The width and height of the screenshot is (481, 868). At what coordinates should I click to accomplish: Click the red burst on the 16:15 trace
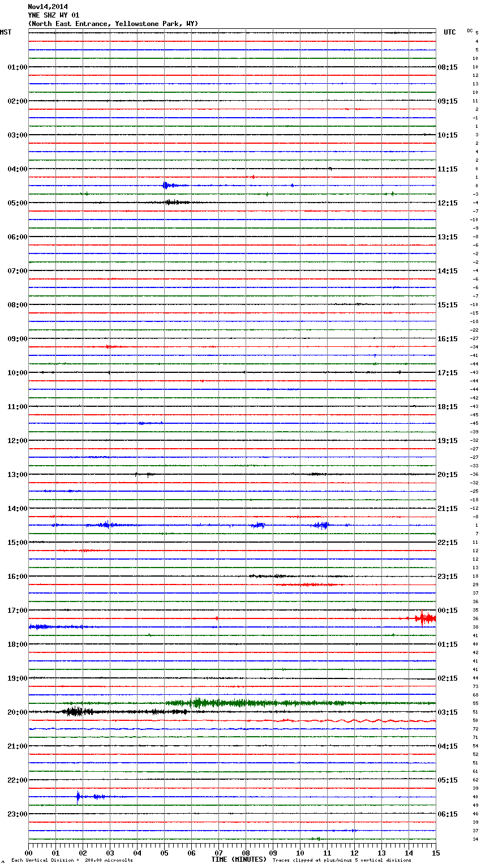click(308, 585)
